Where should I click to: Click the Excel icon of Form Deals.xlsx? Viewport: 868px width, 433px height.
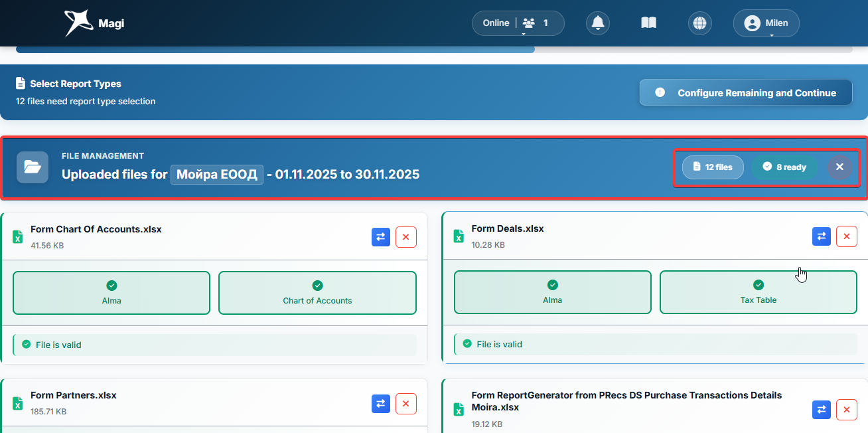[x=459, y=236]
